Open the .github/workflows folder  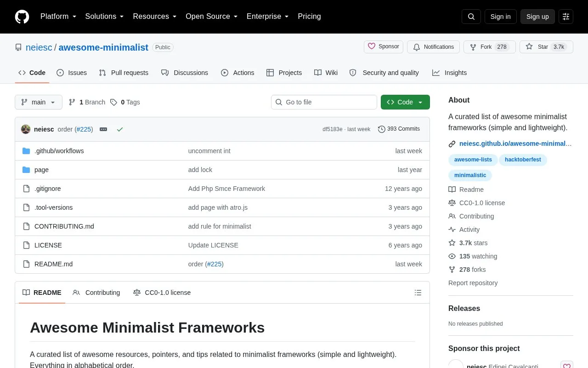(59, 151)
